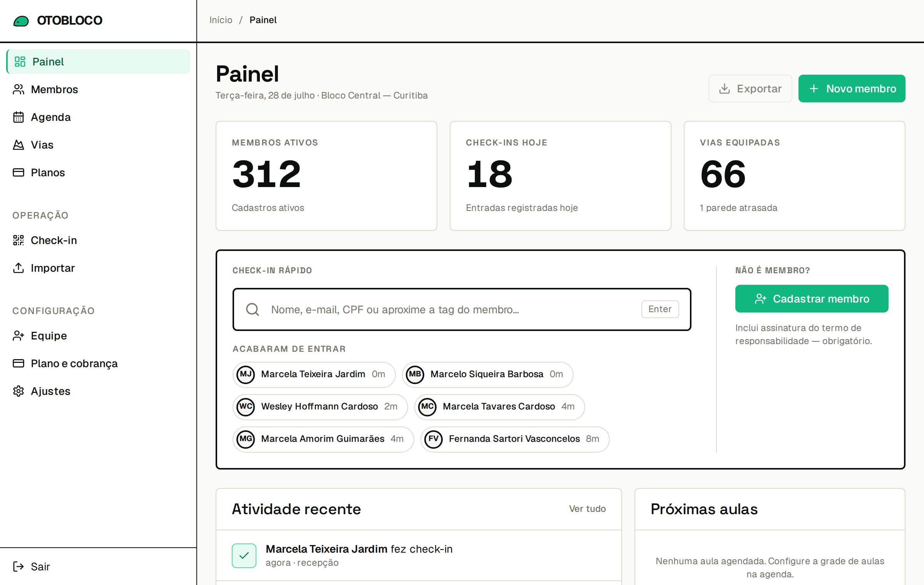The width and height of the screenshot is (924, 585).
Task: Click the MG avatar chip icon
Action: [x=246, y=439]
